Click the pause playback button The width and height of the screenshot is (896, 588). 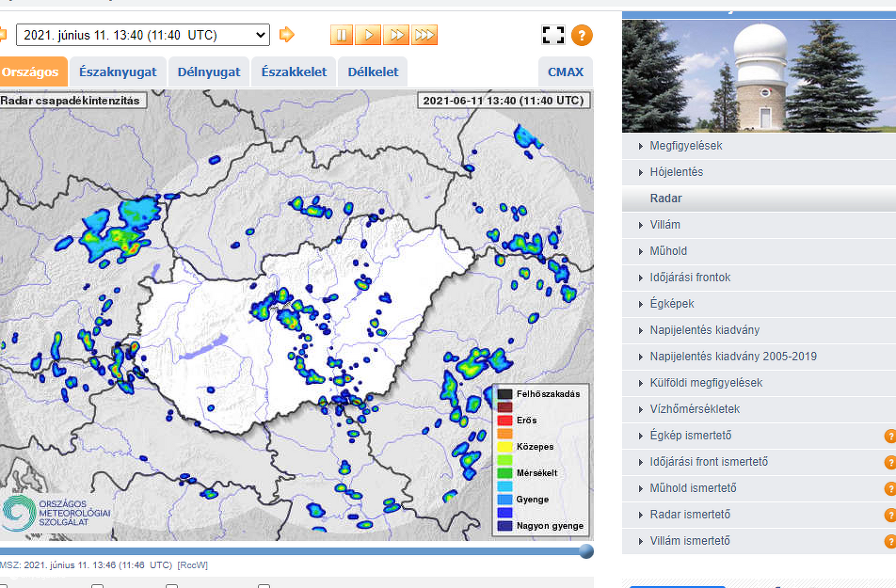point(342,35)
